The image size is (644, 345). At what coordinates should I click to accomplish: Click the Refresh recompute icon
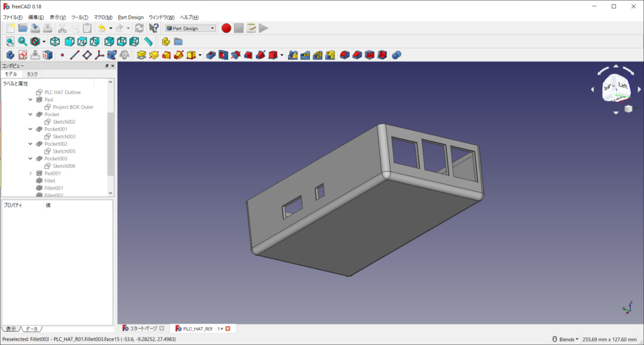tap(139, 28)
